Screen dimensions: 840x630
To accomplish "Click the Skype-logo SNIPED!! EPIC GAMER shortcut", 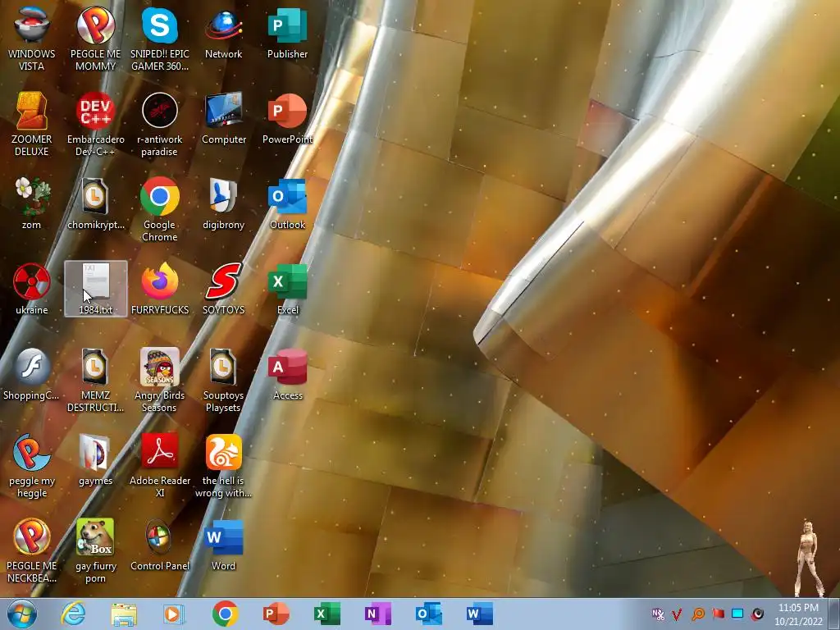I will pos(160,39).
